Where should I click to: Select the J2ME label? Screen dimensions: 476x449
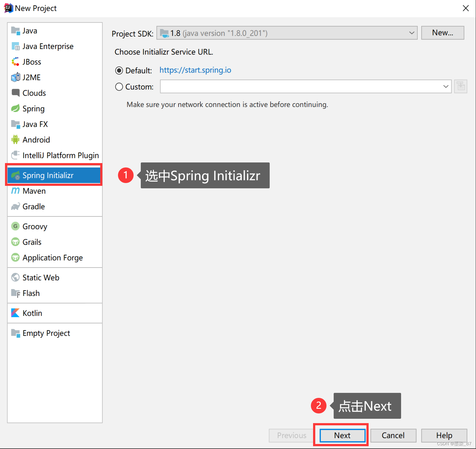(x=32, y=78)
